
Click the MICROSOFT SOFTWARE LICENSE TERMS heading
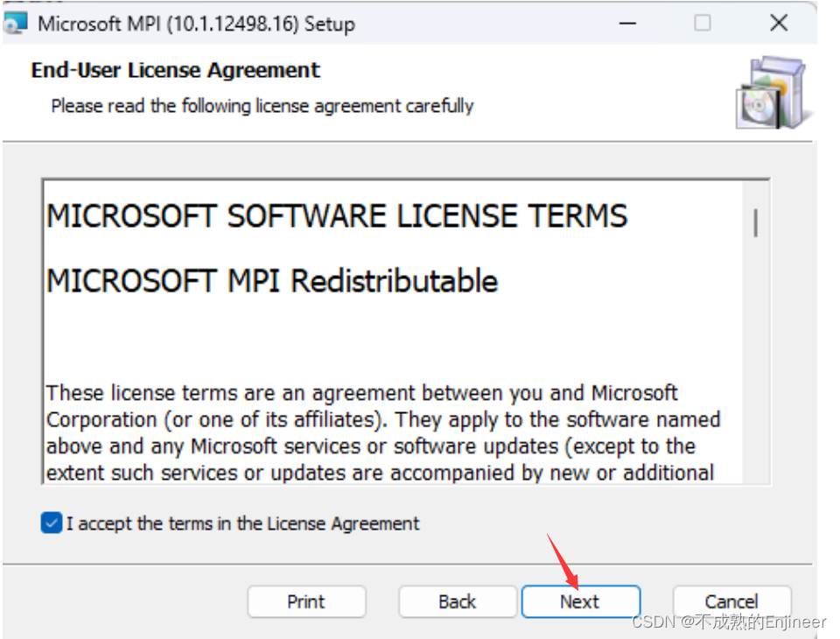337,216
